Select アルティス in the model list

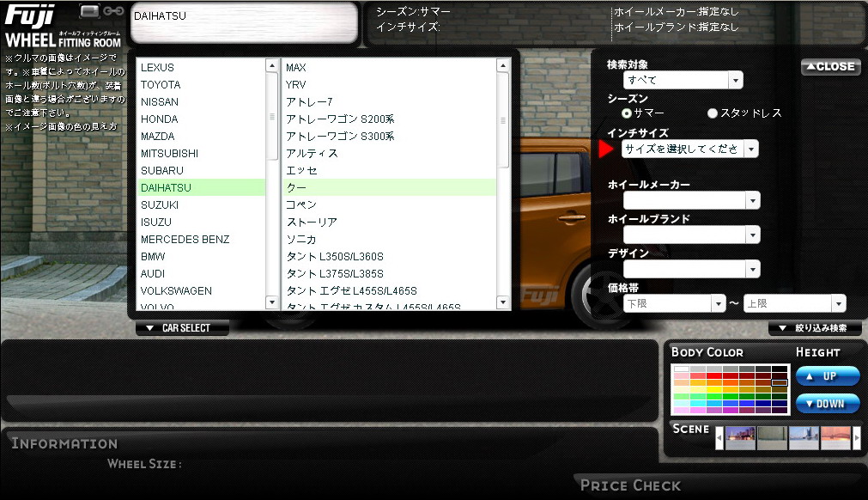[x=390, y=154]
